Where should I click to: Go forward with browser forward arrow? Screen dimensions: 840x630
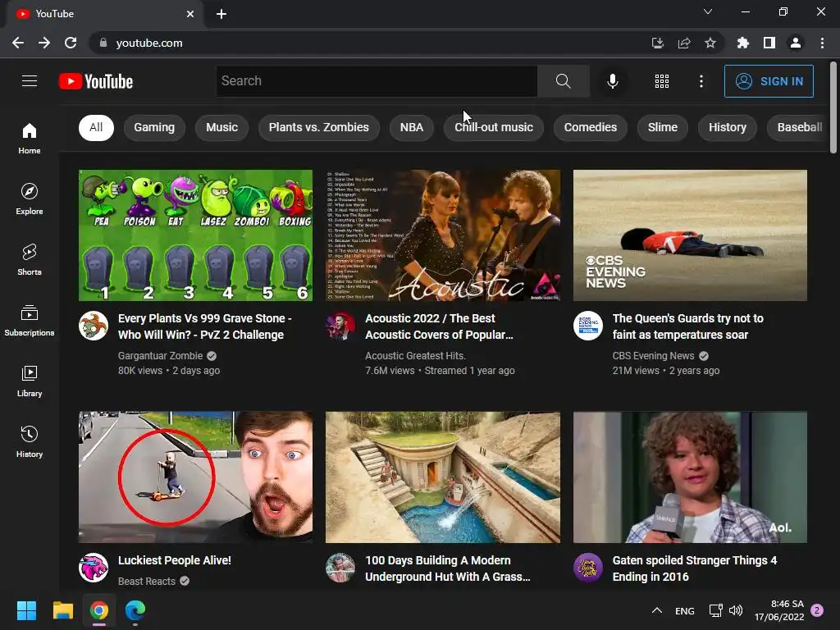tap(44, 43)
